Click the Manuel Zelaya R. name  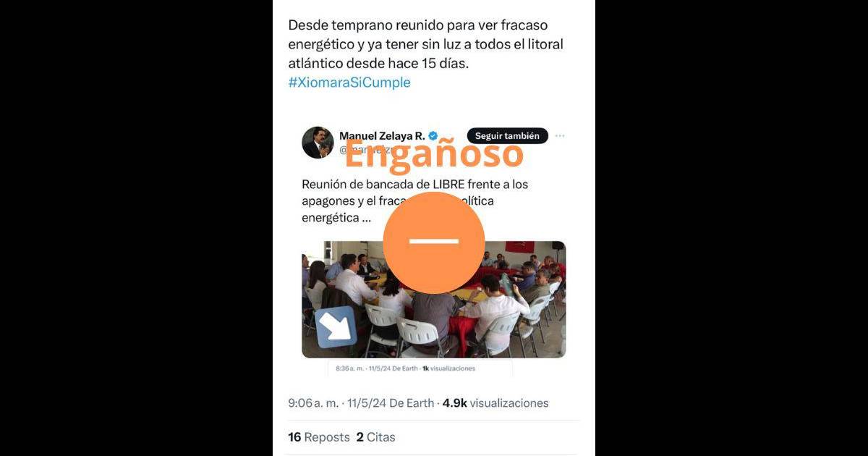tap(382, 135)
